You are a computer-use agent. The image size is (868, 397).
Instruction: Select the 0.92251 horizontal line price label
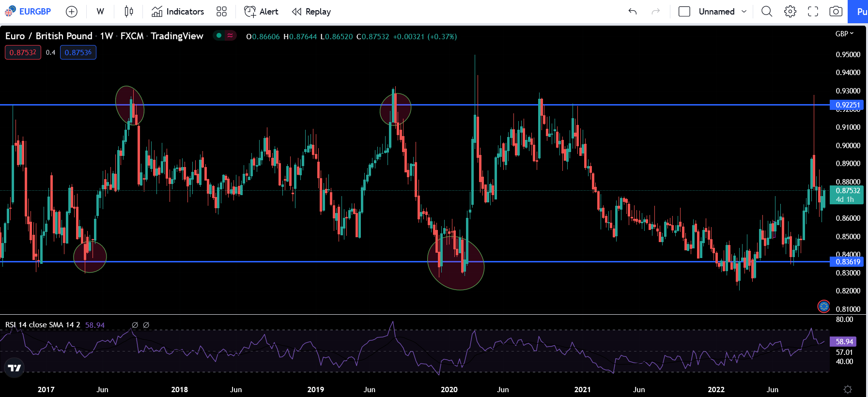[847, 105]
